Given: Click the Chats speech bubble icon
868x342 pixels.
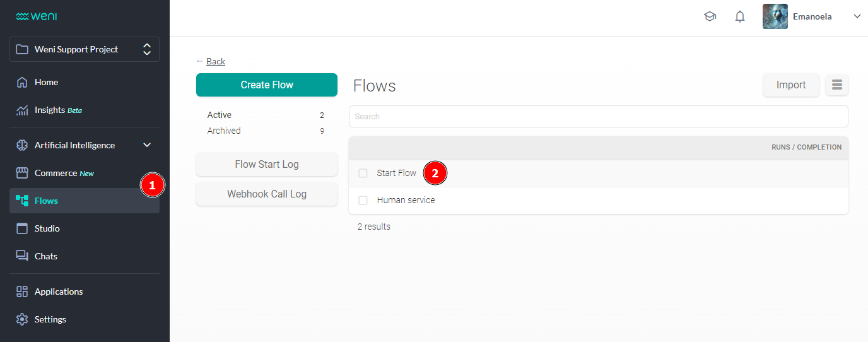Looking at the screenshot, I should tap(22, 256).
